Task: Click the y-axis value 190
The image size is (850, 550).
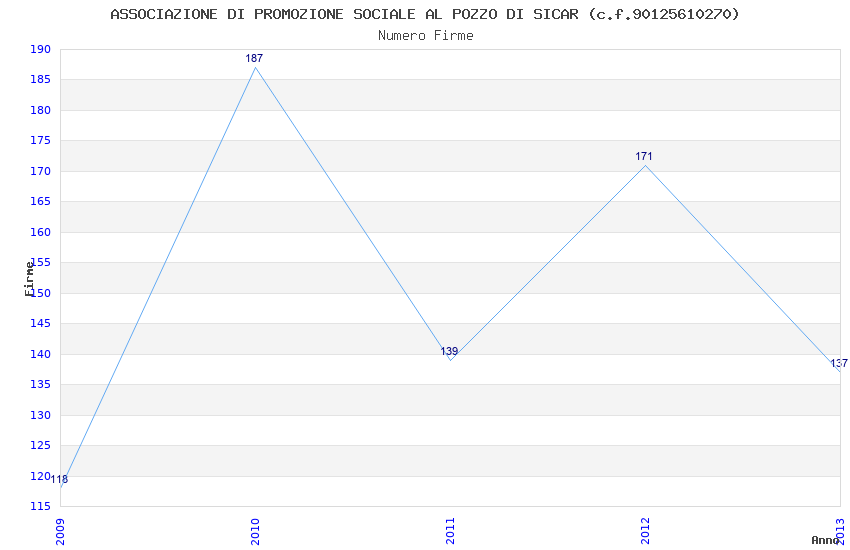Action: [40, 49]
